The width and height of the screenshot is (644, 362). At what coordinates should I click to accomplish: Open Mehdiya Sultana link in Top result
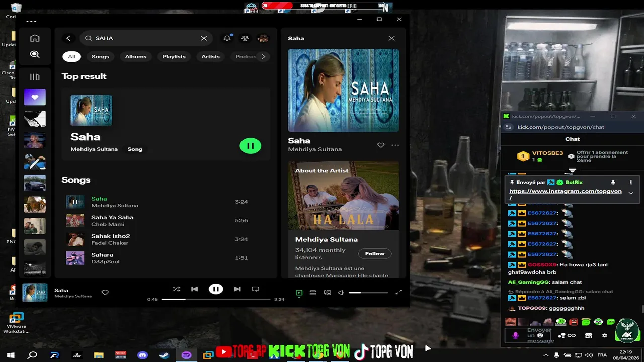[x=94, y=149]
